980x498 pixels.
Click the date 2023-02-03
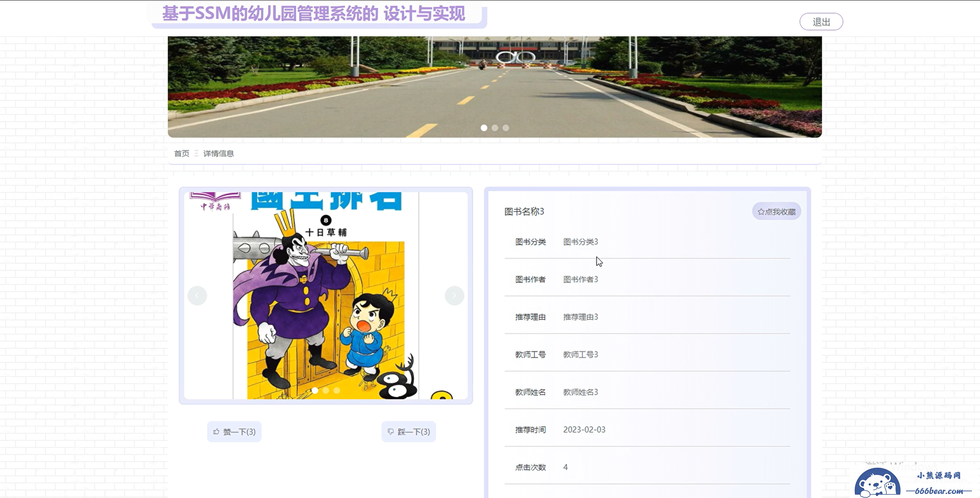pos(585,430)
